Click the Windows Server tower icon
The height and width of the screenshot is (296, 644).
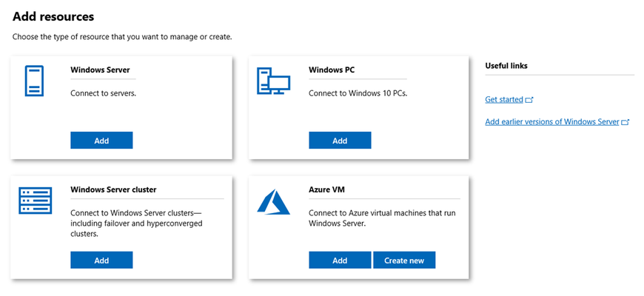(x=34, y=81)
